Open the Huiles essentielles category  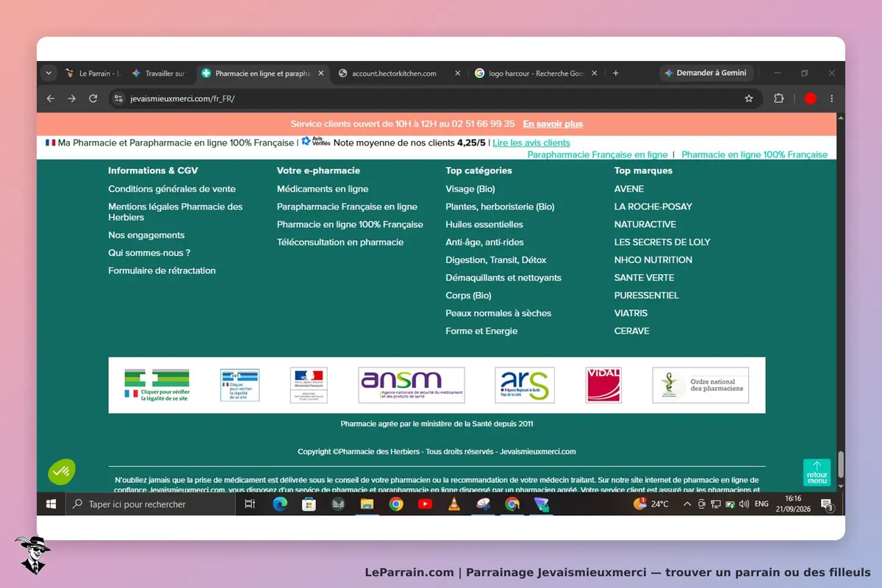click(x=484, y=225)
